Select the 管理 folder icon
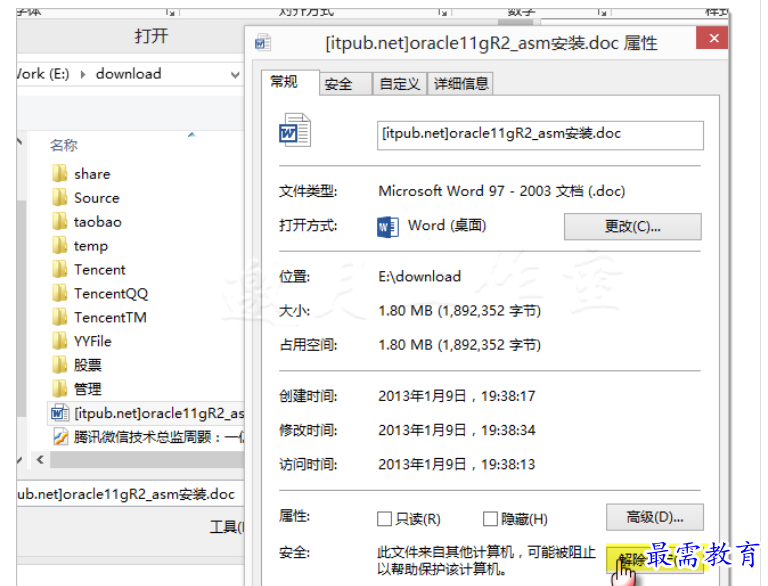Screen dimensions: 768x586 (x=60, y=389)
